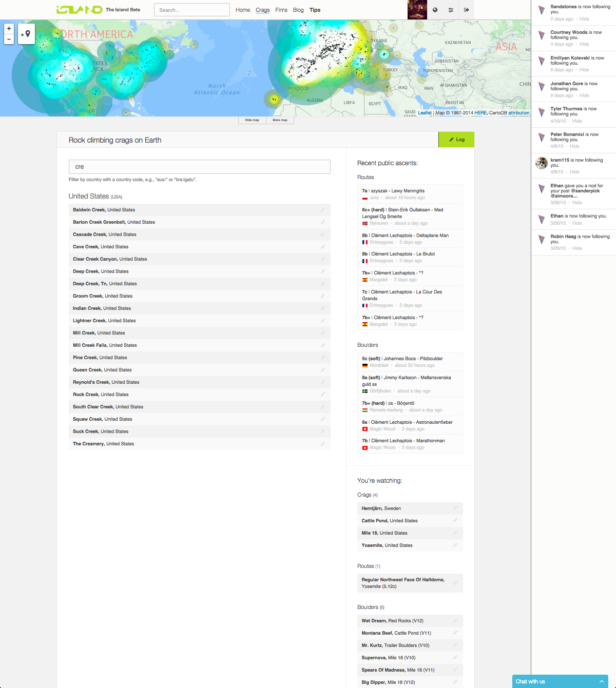Viewport: 616px width, 688px height.
Task: Open the settings sliders icon in the header
Action: 450,9
